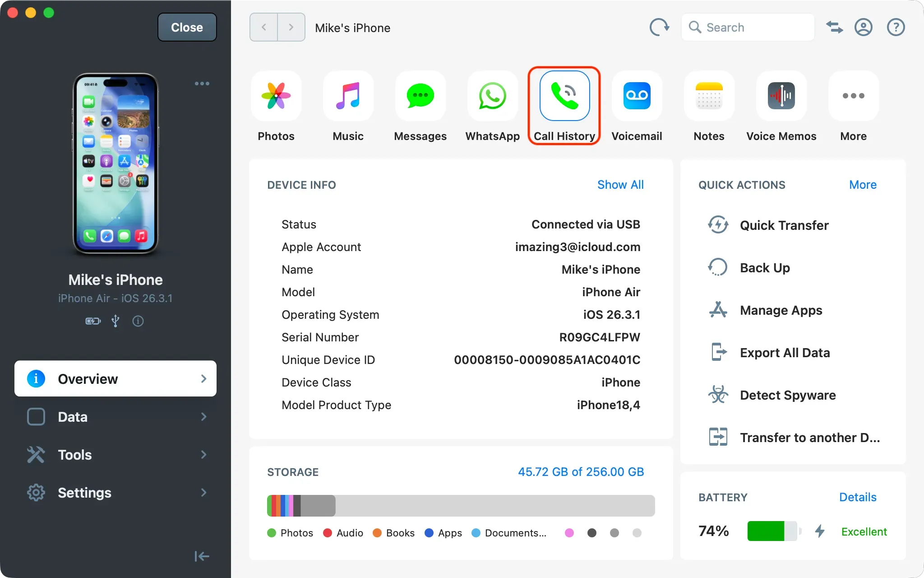Expand the Tools sidebar section
This screenshot has height=578, width=924.
[x=115, y=454]
